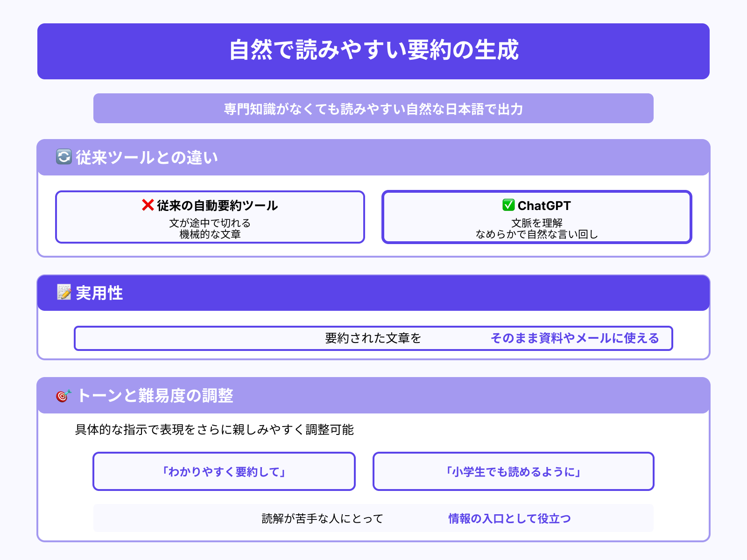Click the text 文脈を理解 under ChatGPT

(x=536, y=223)
